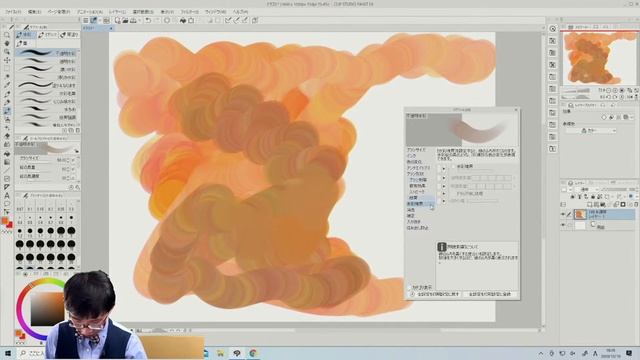Open Layer Property effect dropdown arrow

pos(633,118)
